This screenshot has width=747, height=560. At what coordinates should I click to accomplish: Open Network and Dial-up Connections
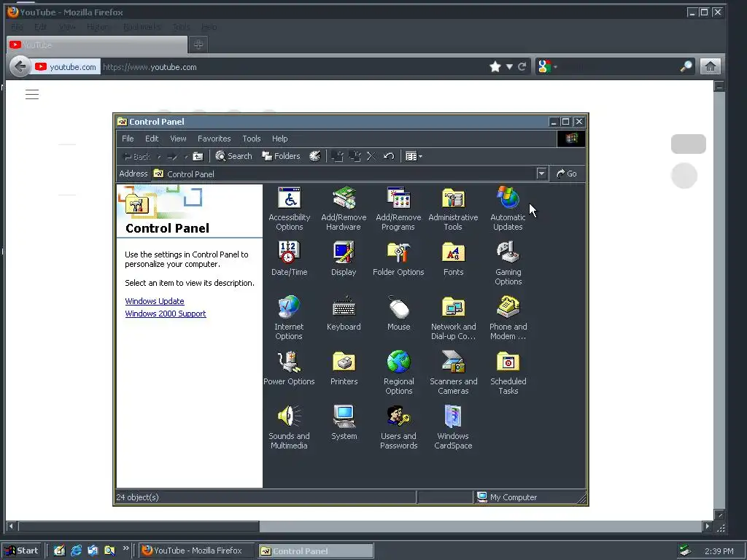point(453,318)
